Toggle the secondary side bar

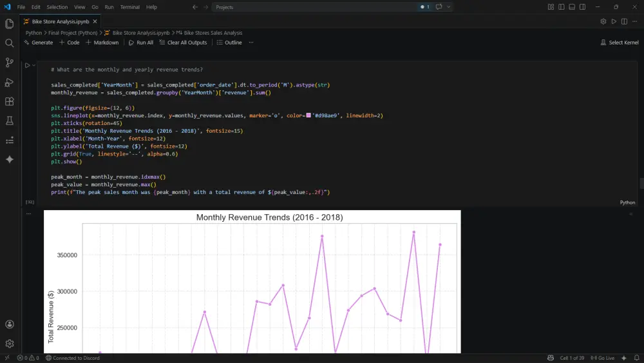(582, 7)
